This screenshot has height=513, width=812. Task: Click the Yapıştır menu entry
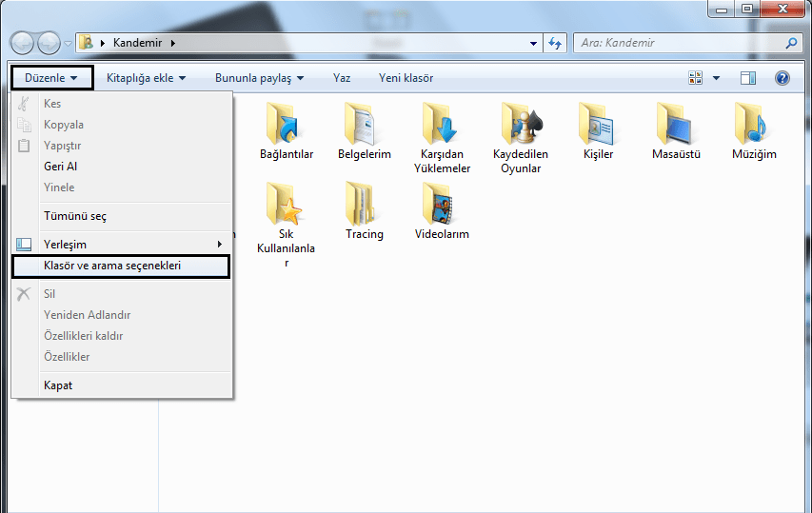point(122,146)
